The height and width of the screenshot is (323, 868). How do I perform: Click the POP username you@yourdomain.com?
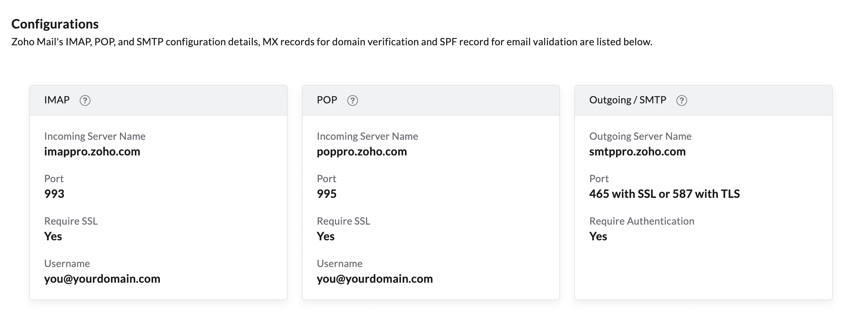click(x=375, y=279)
